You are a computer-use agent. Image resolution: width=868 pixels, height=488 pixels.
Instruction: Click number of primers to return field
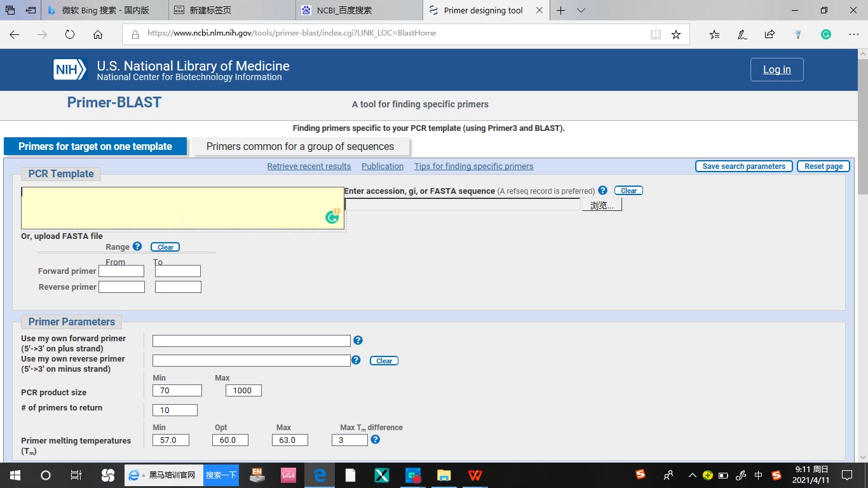pyautogui.click(x=175, y=410)
